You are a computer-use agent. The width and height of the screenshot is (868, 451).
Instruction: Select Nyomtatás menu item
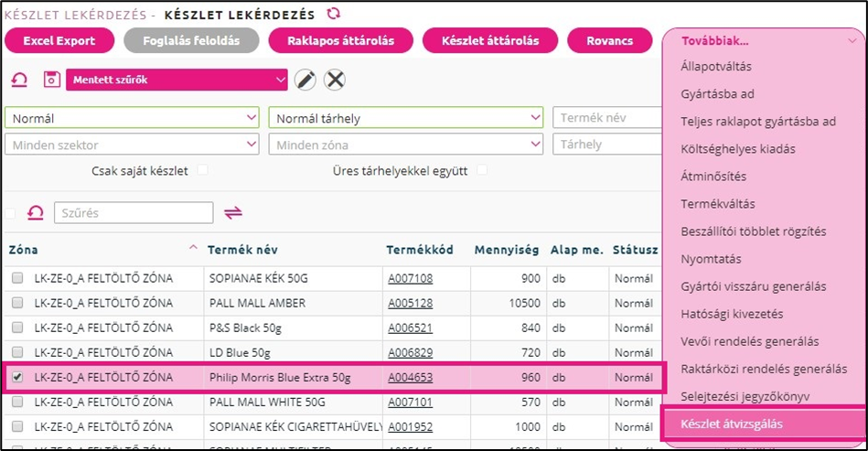711,259
